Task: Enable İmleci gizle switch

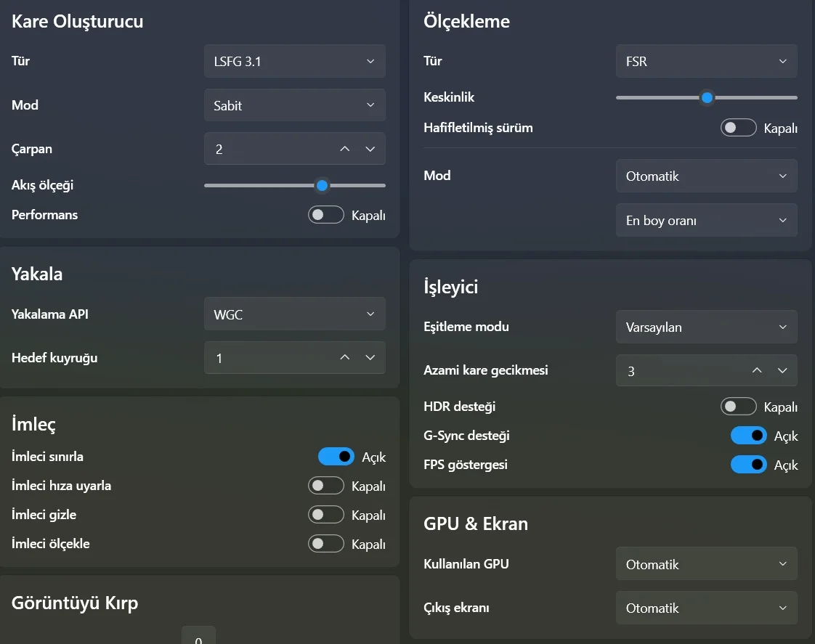Action: click(326, 515)
